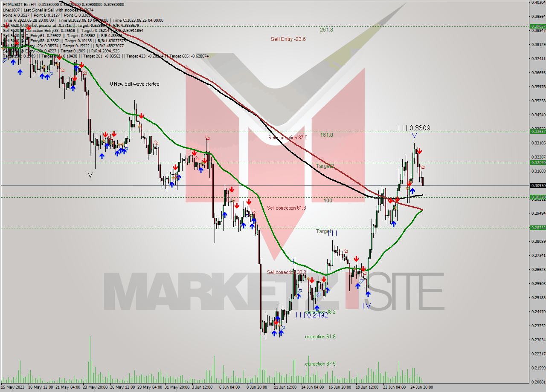Select the green 'correction 87.5' label
546x392 pixels.
tap(320, 364)
